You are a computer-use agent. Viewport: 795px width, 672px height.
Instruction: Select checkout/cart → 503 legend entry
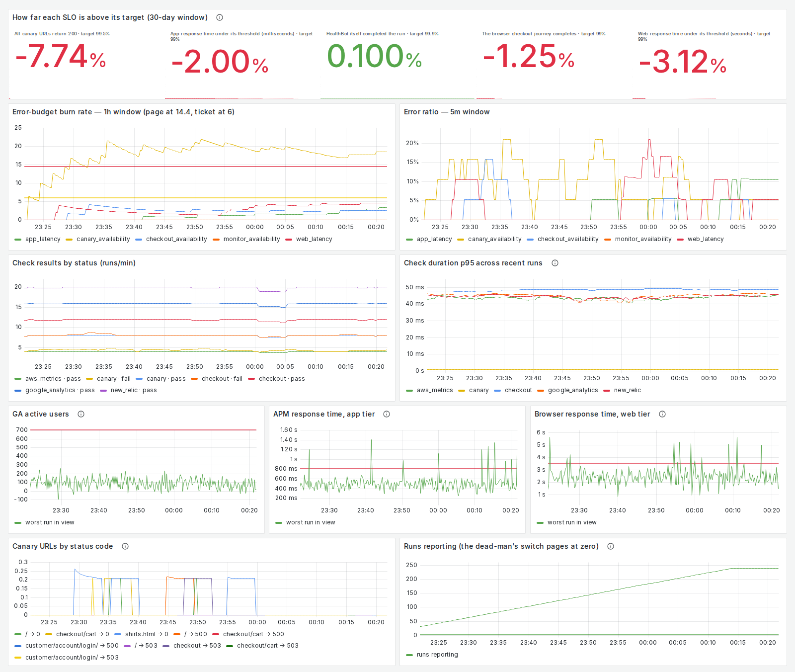pos(267,646)
